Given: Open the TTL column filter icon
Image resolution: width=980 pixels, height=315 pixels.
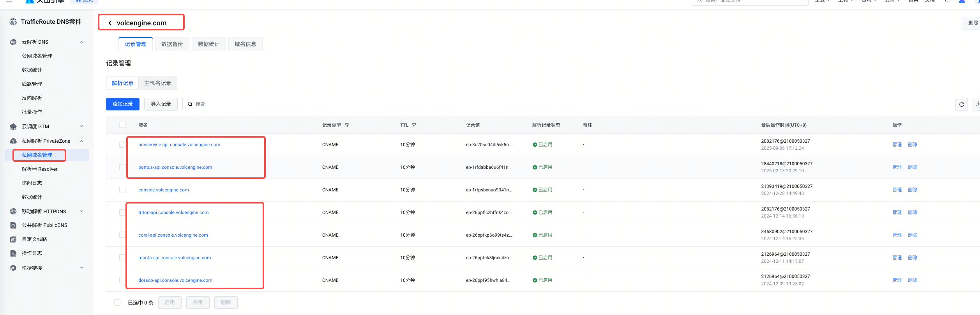Looking at the screenshot, I should 414,125.
